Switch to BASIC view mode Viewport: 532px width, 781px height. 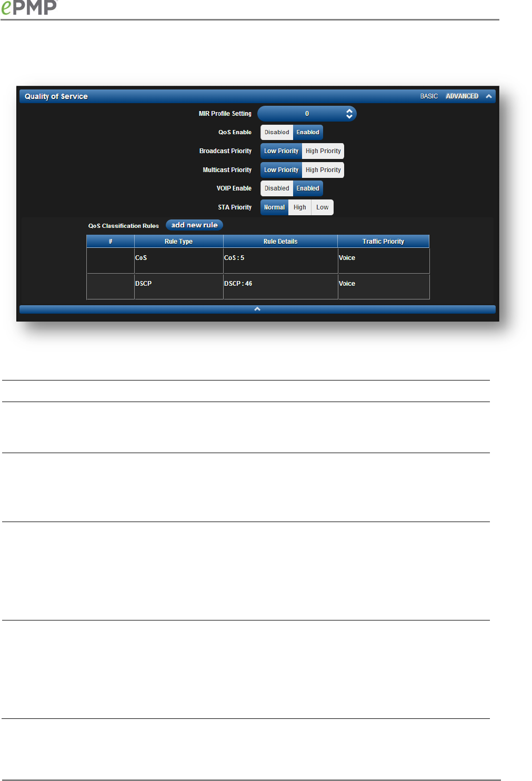click(429, 96)
